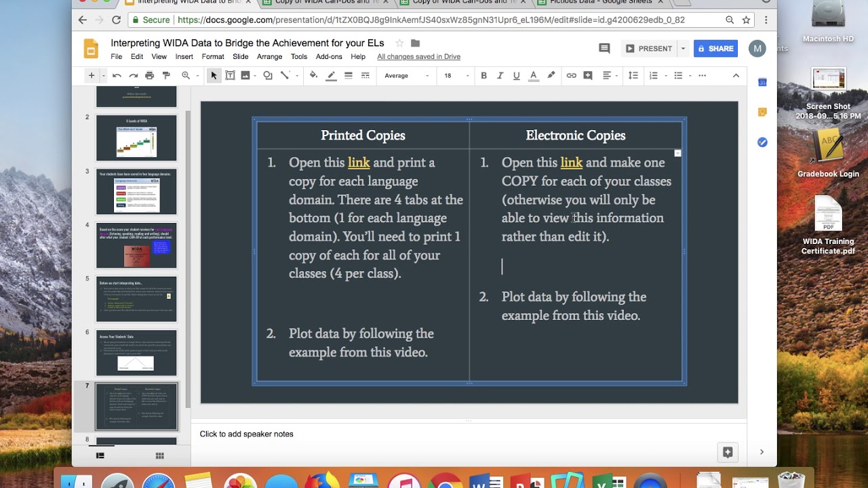This screenshot has width=868, height=488.
Task: Reload the page in the browser
Action: pos(116,20)
